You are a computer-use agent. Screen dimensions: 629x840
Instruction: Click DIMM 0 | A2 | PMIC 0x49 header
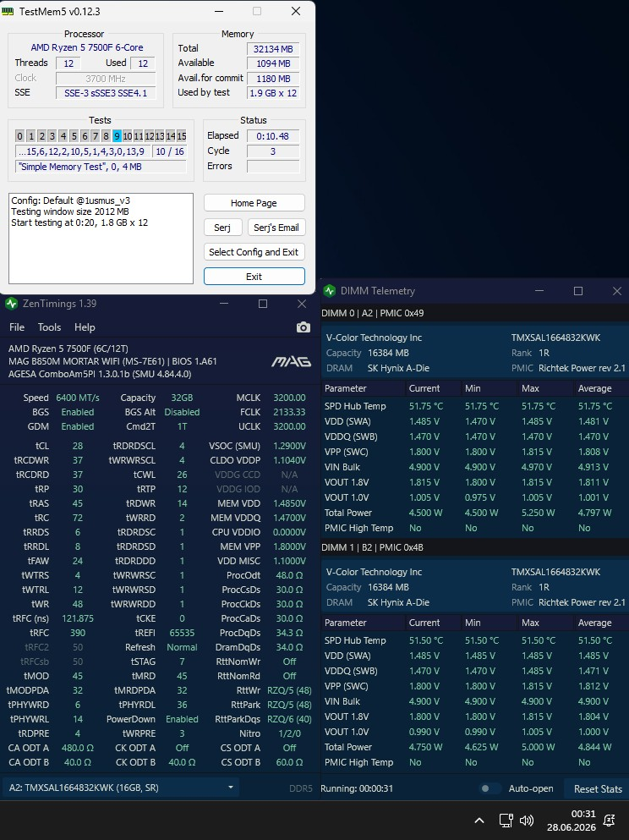click(x=372, y=313)
